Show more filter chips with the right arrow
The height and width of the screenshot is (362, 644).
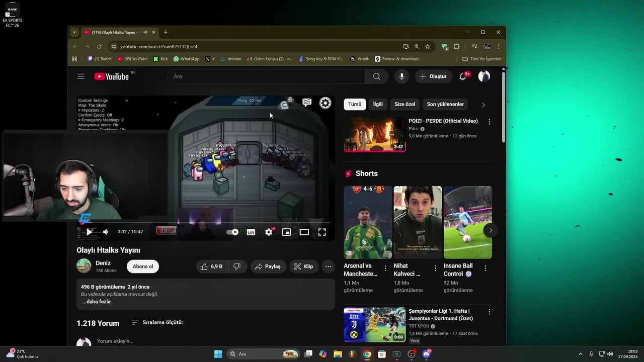point(484,105)
